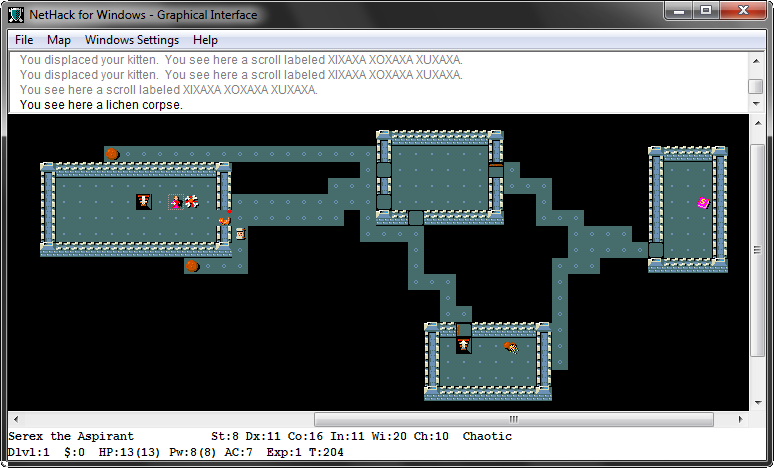The width and height of the screenshot is (774, 468).
Task: Click the doorway on middle room's bottom wall
Action: coord(416,218)
